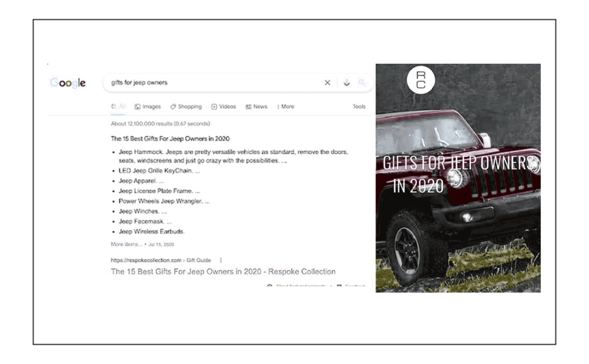Click the 'Power Wheels Jeep Wrangler' list item
Image resolution: width=589 pixels, height=364 pixels.
click(164, 201)
